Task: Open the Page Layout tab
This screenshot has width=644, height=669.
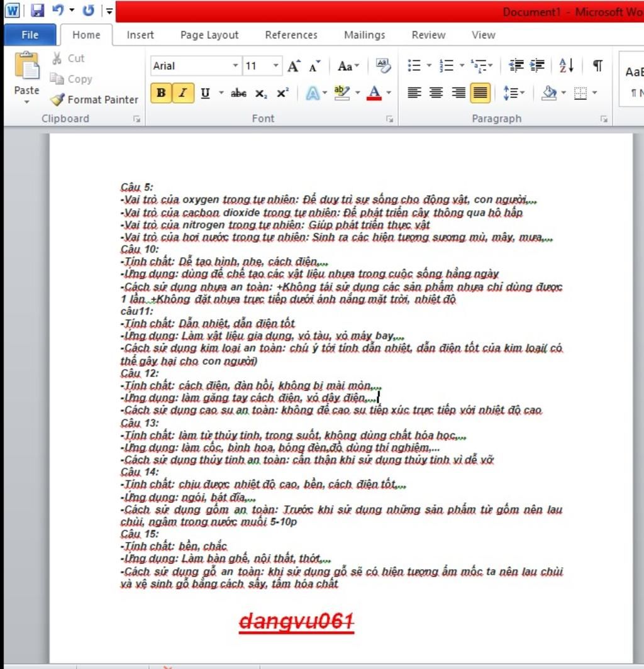Action: coord(209,35)
